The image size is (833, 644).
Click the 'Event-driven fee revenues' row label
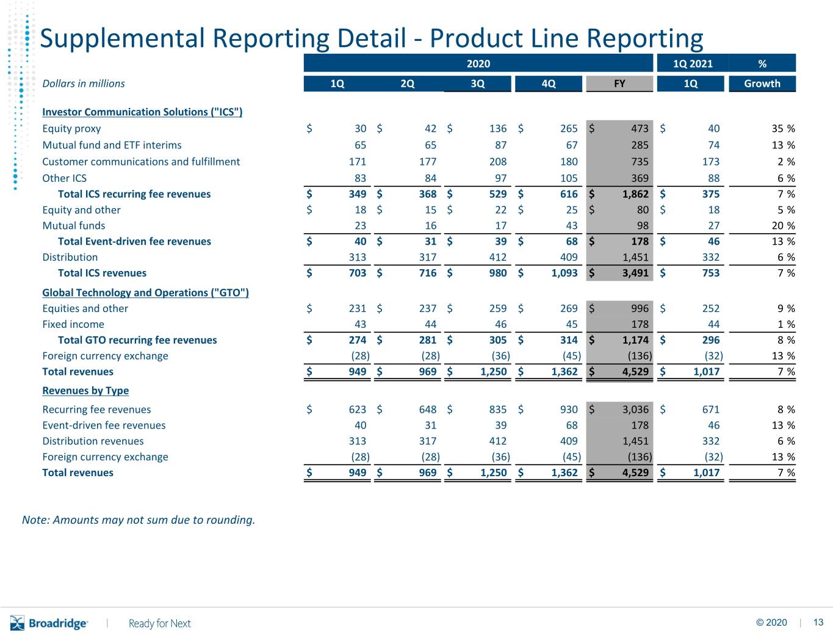tap(104, 425)
